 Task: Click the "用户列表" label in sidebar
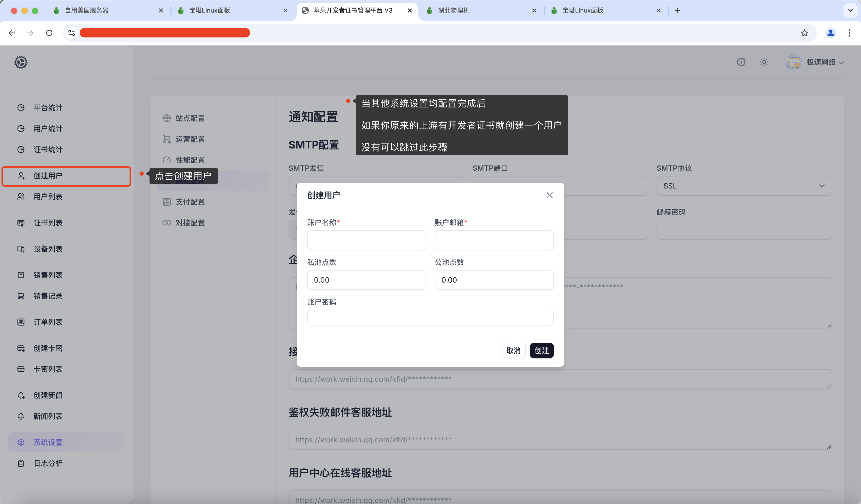coord(48,197)
